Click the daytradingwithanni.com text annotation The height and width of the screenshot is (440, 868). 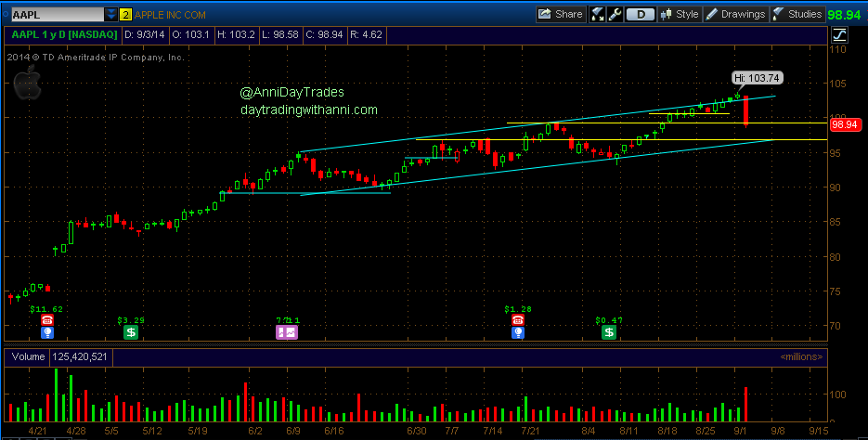pyautogui.click(x=309, y=110)
